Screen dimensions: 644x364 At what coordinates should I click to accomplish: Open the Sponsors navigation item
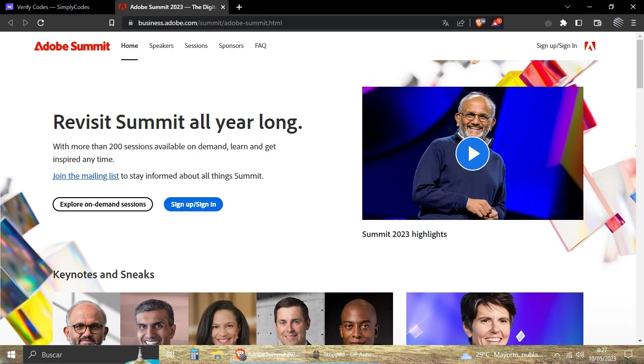(231, 45)
